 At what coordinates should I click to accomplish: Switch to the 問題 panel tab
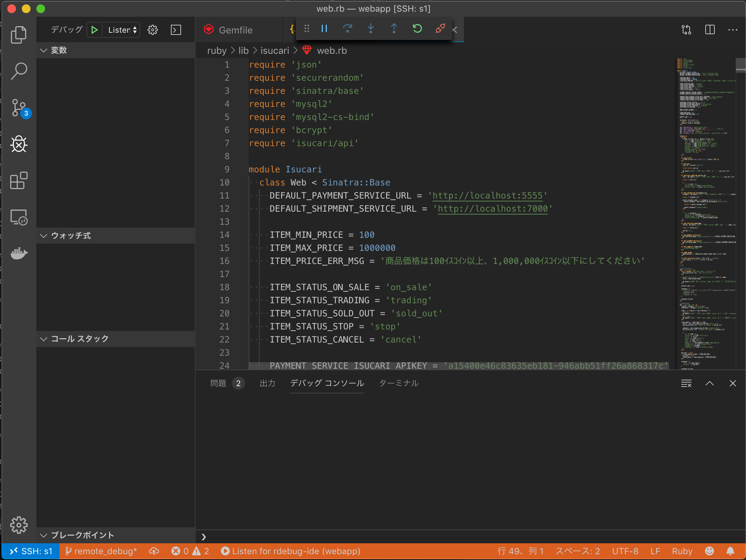227,383
